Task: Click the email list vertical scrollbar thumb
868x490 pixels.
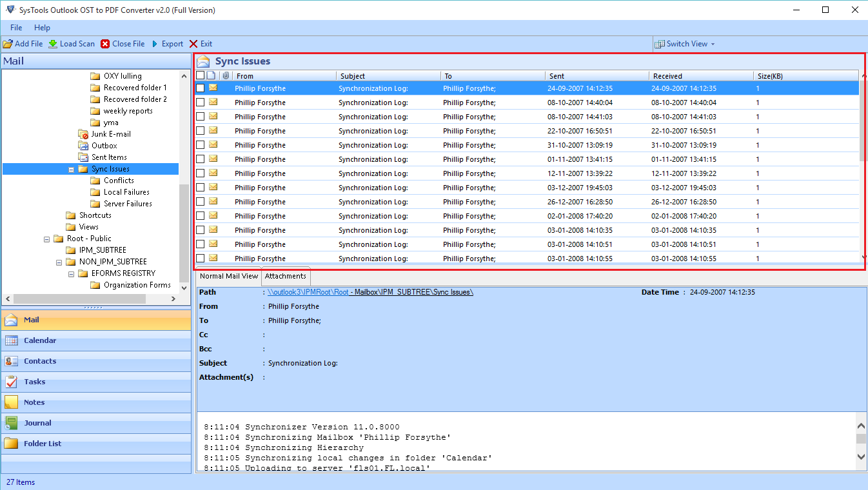Action: click(864, 121)
